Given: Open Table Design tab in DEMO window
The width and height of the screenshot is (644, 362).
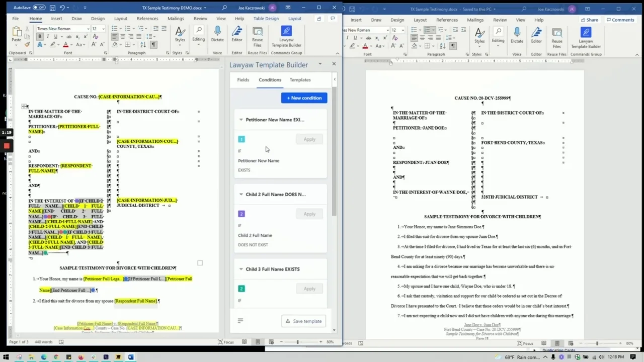Looking at the screenshot, I should pos(266,19).
